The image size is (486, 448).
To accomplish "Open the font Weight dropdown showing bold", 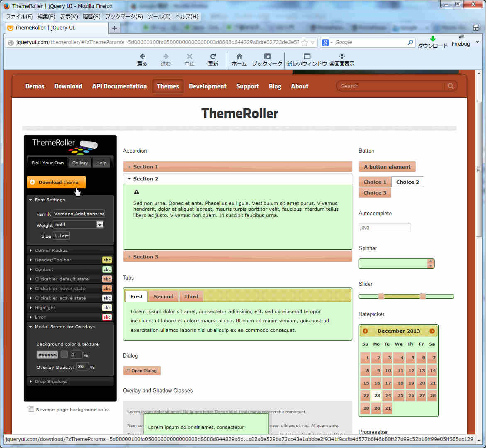I will [99, 224].
